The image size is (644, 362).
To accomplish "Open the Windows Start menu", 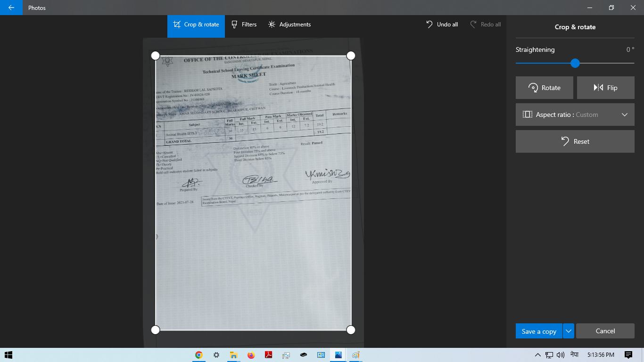I will click(8, 355).
